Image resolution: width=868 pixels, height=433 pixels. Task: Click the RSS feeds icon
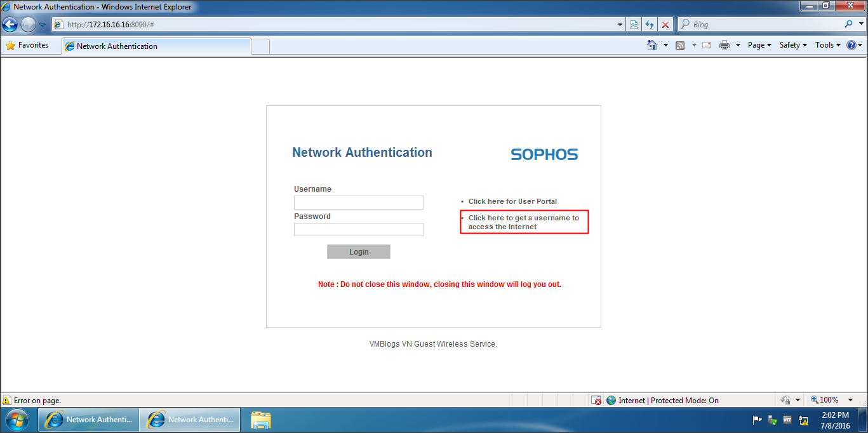(x=680, y=45)
